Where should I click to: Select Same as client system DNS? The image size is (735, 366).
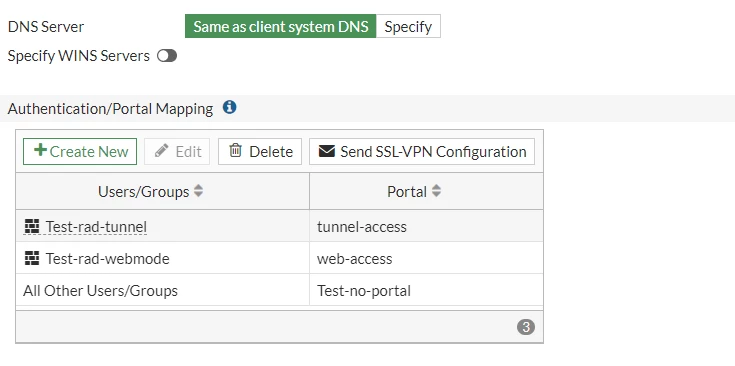[281, 26]
